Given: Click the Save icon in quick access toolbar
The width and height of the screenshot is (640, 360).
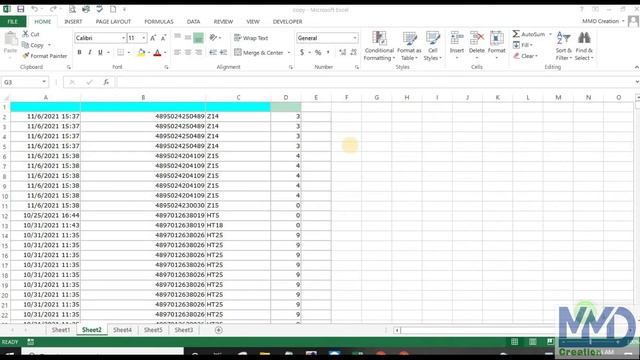Looking at the screenshot, I should [20, 9].
